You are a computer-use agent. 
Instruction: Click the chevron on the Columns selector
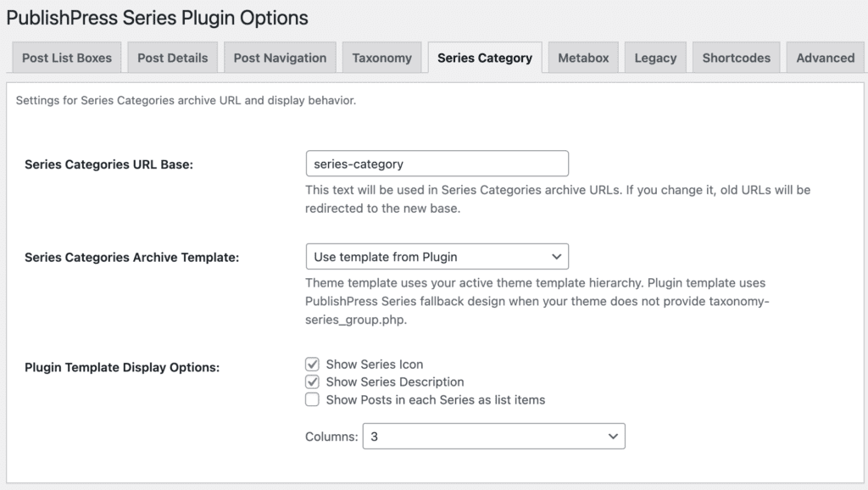[x=613, y=436]
